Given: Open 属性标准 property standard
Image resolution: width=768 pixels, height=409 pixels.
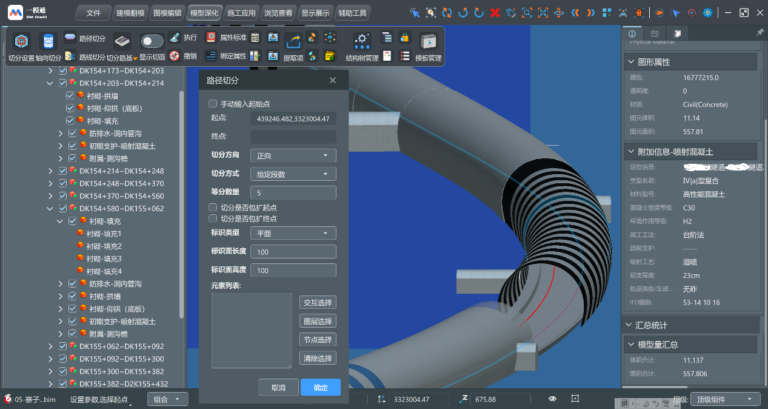Looking at the screenshot, I should pyautogui.click(x=226, y=37).
